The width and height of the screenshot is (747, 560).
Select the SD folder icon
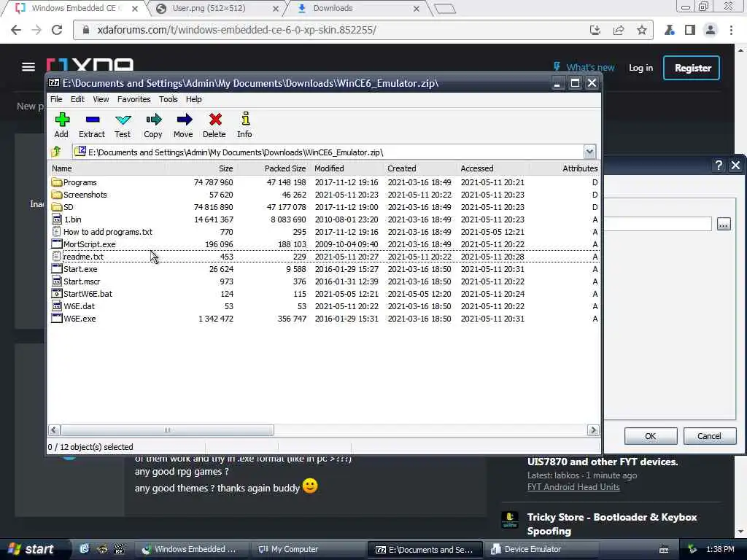point(57,207)
